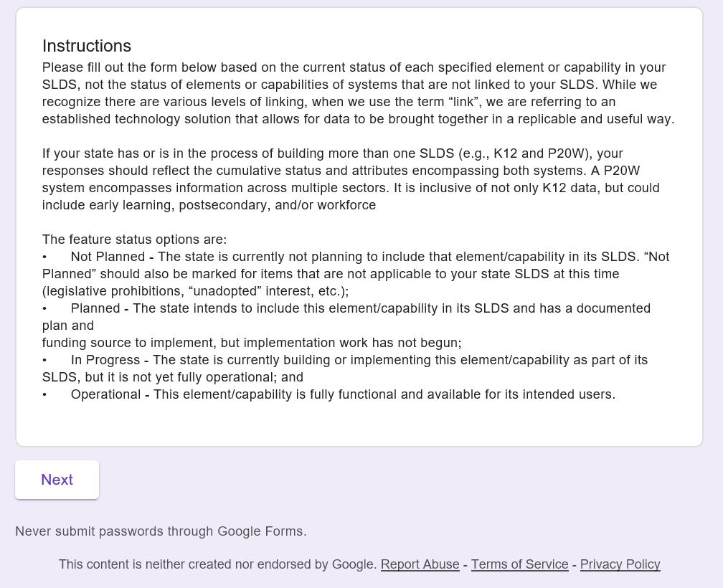Open the Privacy Policy link
This screenshot has width=723, height=588.
coord(620,564)
